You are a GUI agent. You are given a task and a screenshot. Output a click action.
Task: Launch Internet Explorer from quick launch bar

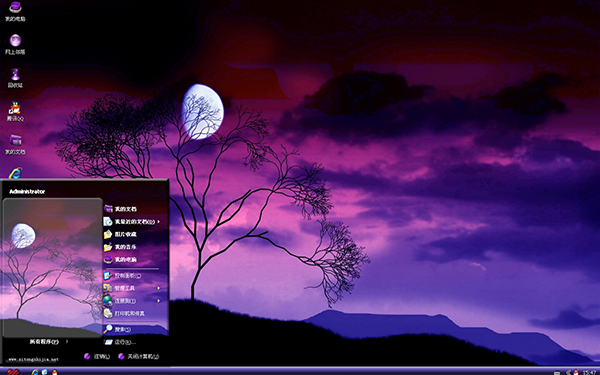35,372
